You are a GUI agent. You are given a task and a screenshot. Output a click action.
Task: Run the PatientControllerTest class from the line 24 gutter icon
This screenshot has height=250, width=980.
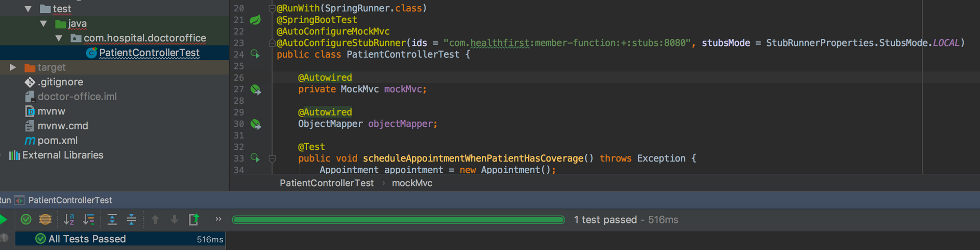(255, 54)
